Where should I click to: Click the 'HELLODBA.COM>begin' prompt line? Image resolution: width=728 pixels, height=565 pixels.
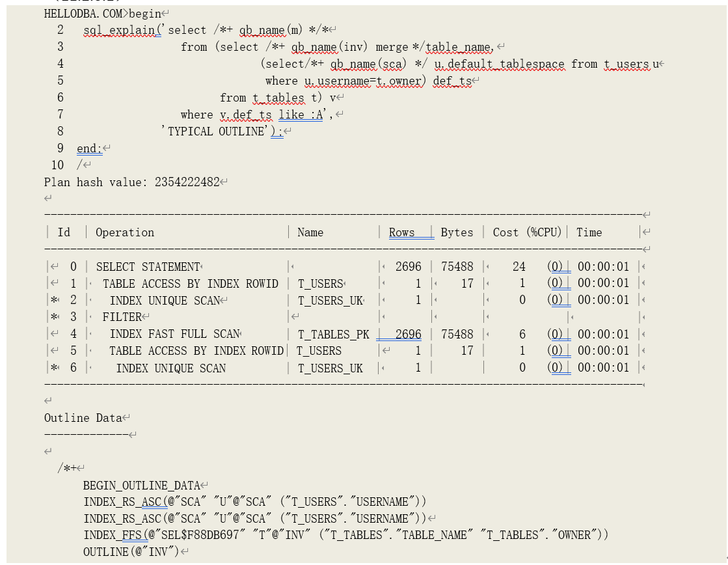point(103,14)
